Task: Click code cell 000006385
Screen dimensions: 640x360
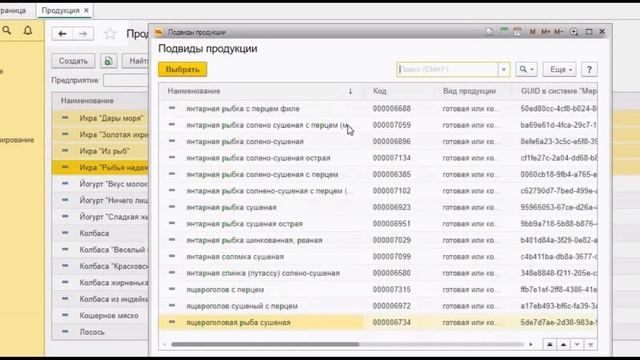Action: tap(391, 174)
